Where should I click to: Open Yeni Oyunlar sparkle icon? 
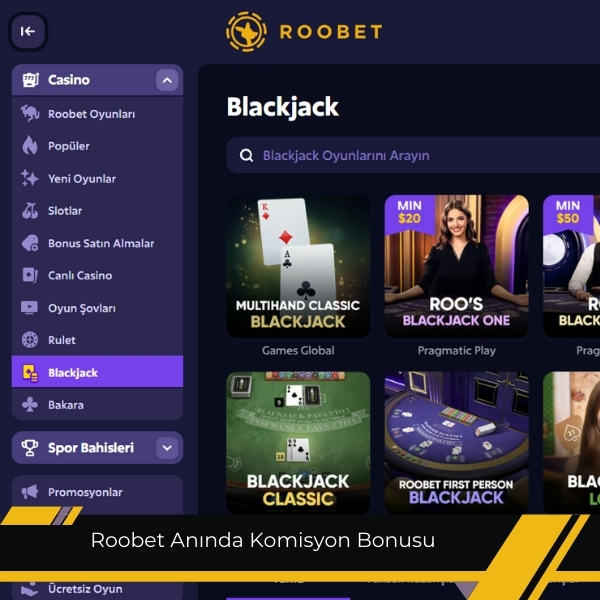(x=30, y=178)
